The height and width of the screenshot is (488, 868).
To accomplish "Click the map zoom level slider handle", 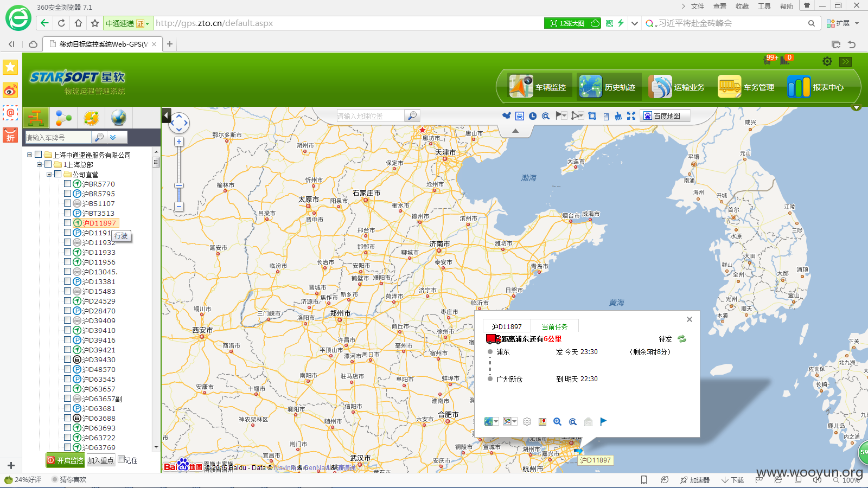I will (179, 185).
